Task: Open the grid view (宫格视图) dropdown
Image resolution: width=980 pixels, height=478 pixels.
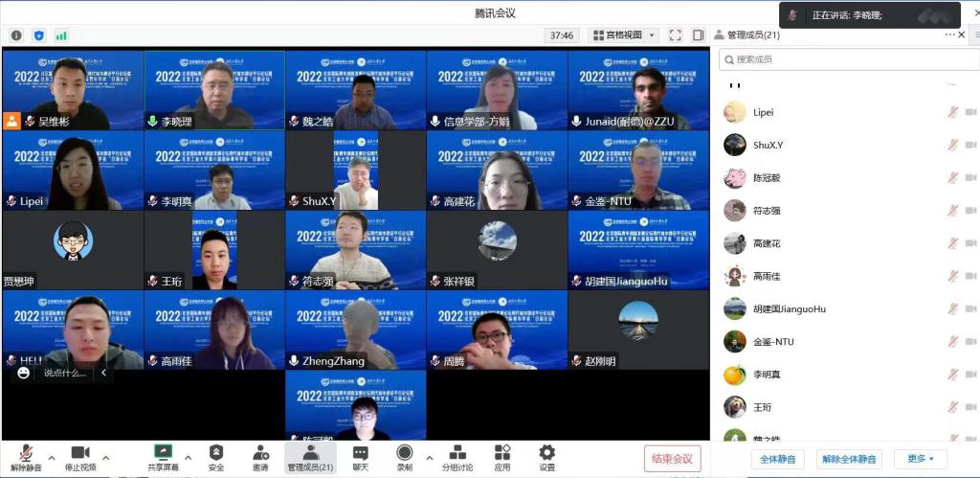Action: click(x=623, y=35)
